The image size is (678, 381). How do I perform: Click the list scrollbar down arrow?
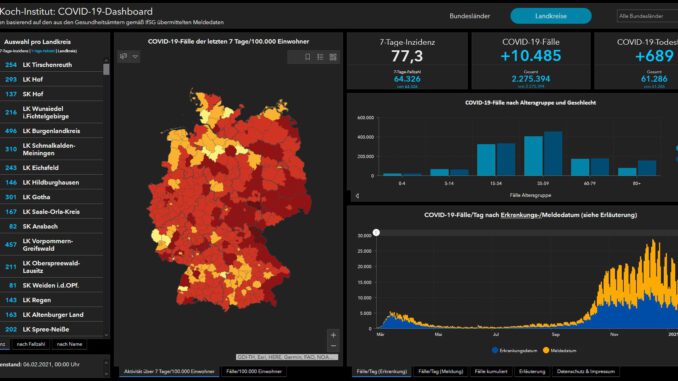(x=106, y=335)
